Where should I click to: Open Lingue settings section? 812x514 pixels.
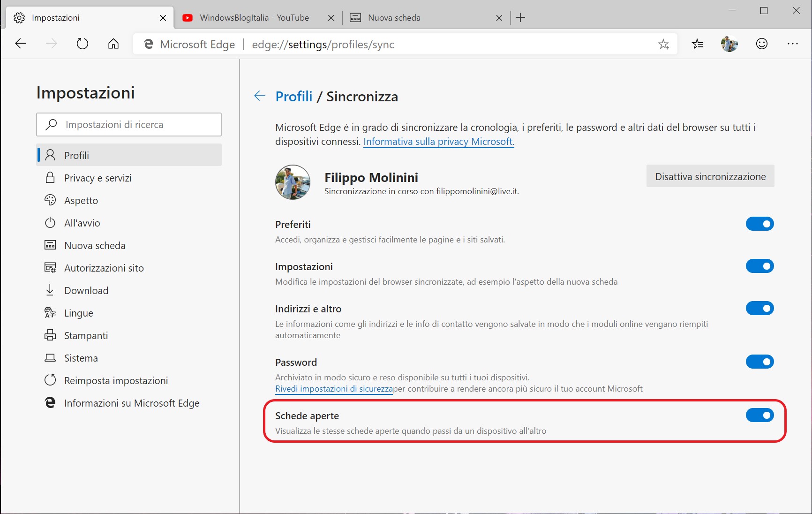pos(129,313)
